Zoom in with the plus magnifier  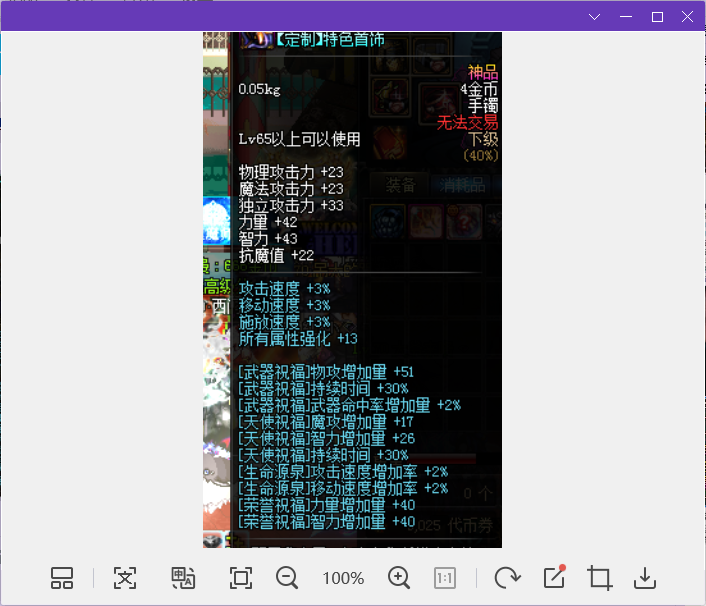click(x=399, y=578)
